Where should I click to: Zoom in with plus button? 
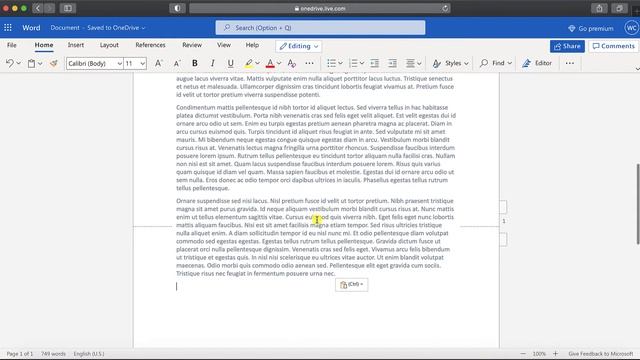coord(555,354)
